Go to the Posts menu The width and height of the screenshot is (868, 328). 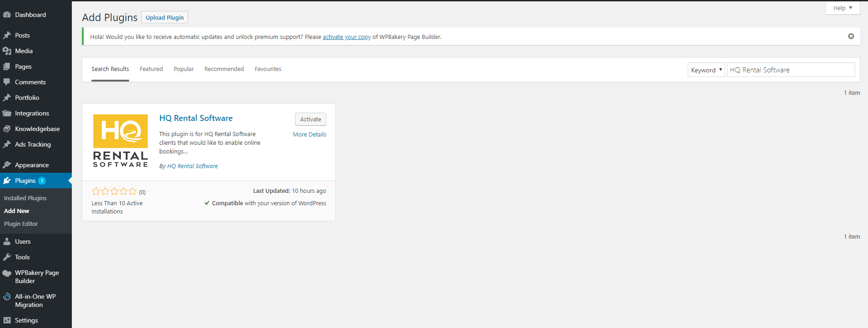(x=22, y=35)
